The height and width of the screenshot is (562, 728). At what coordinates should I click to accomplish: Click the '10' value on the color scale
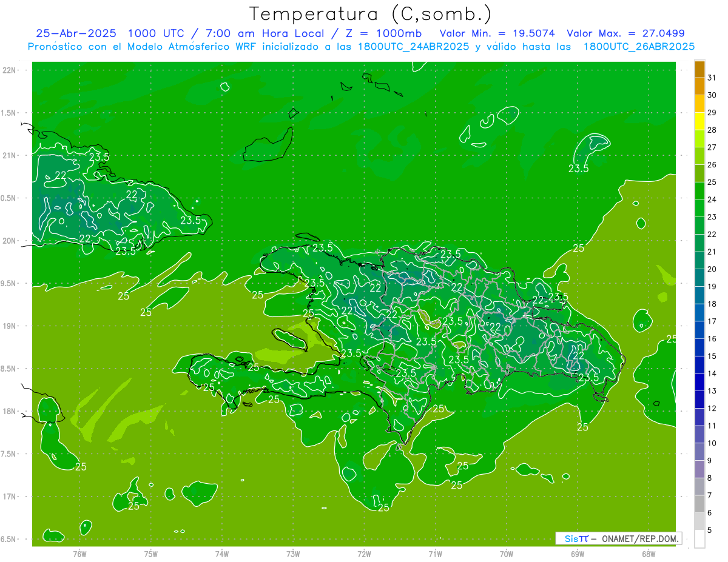712,443
